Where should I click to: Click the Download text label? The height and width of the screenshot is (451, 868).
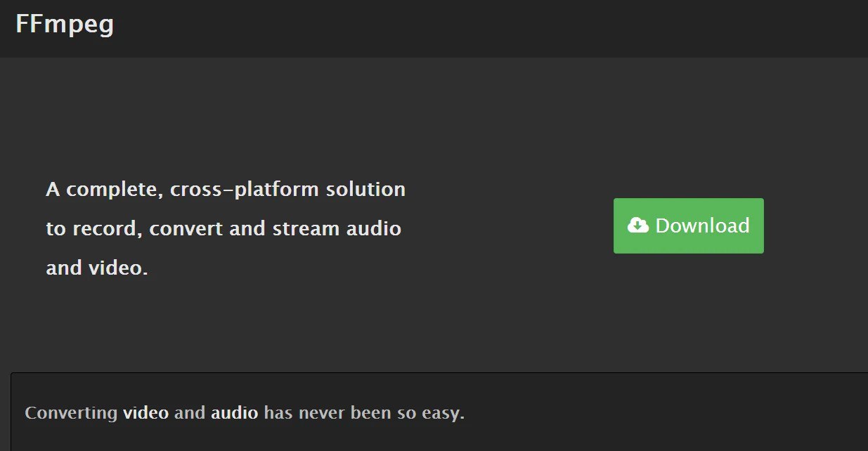coord(702,225)
